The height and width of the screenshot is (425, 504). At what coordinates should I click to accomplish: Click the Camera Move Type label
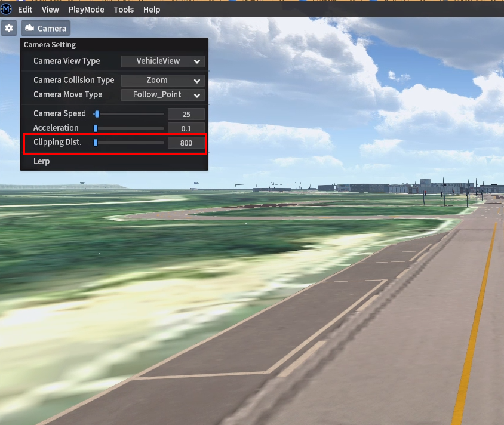(68, 94)
